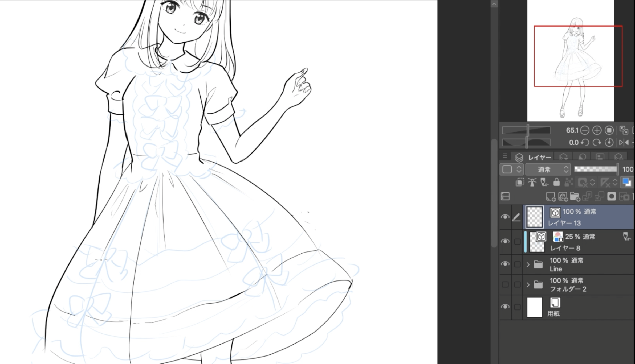Create a layer mask

coord(612,197)
